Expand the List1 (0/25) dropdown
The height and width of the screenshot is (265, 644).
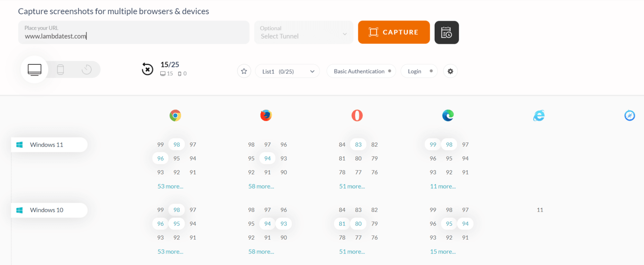click(287, 71)
